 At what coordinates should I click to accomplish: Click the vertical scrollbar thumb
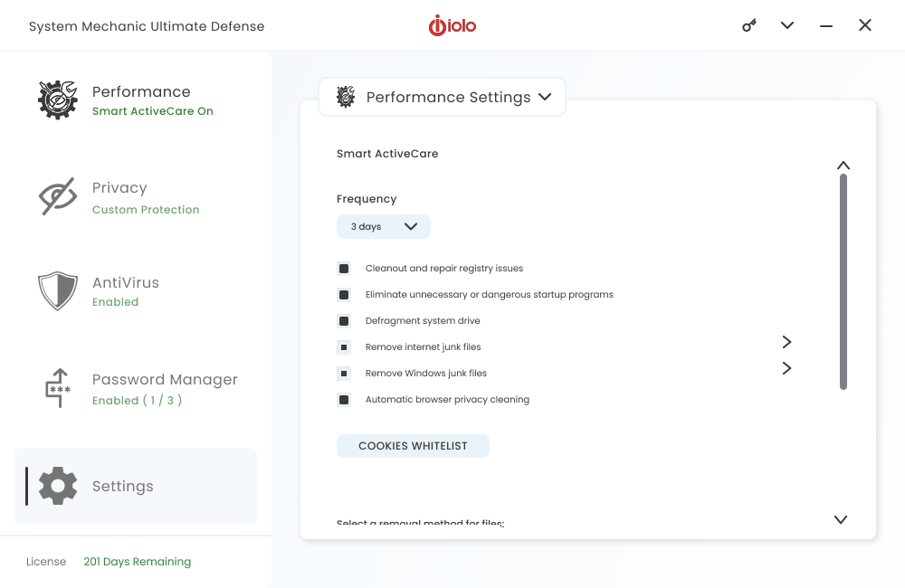pyautogui.click(x=843, y=281)
